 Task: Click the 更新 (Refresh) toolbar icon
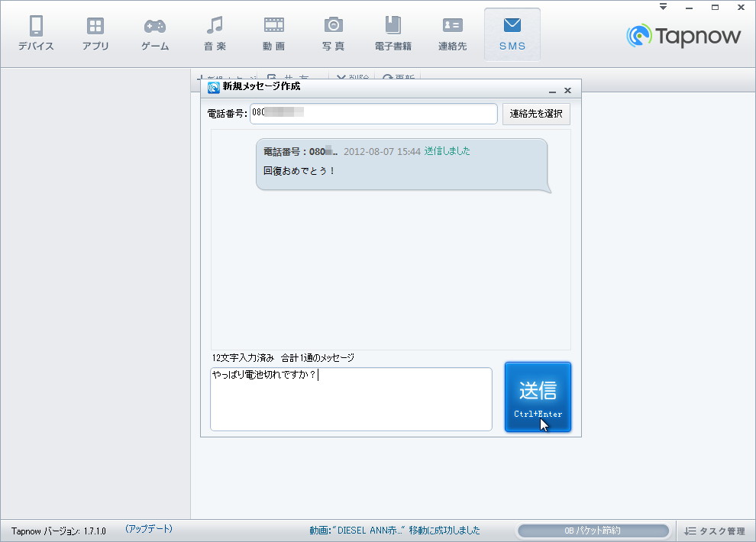coord(387,75)
